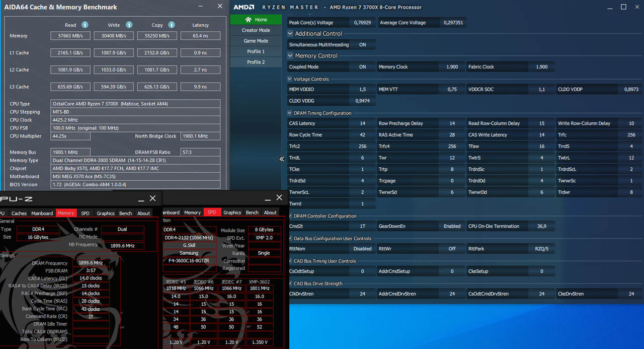Click the F4-3600C16-8GTZR part number in CPU-Z
The height and width of the screenshot is (349, 644).
pyautogui.click(x=189, y=261)
